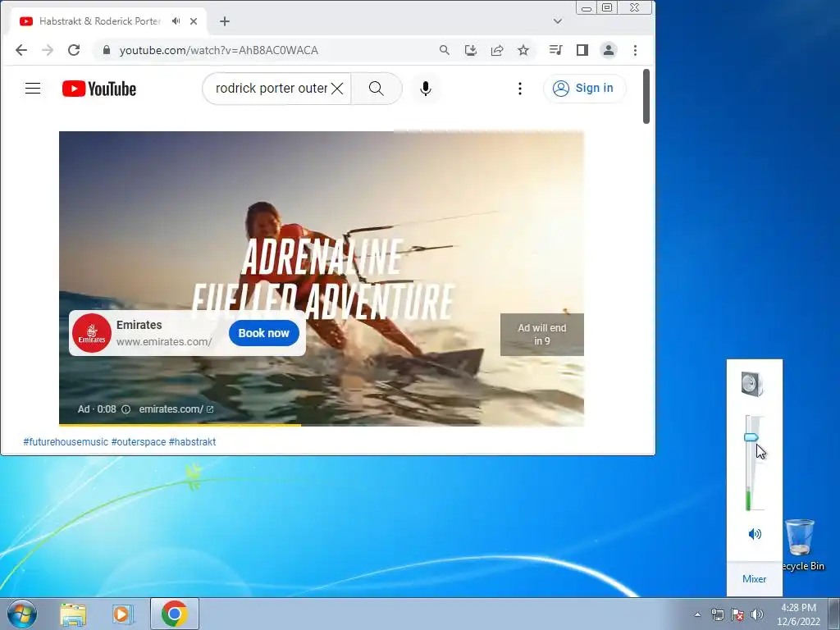840x630 pixels.
Task: Clear the YouTube search query with the X
Action: click(x=337, y=89)
